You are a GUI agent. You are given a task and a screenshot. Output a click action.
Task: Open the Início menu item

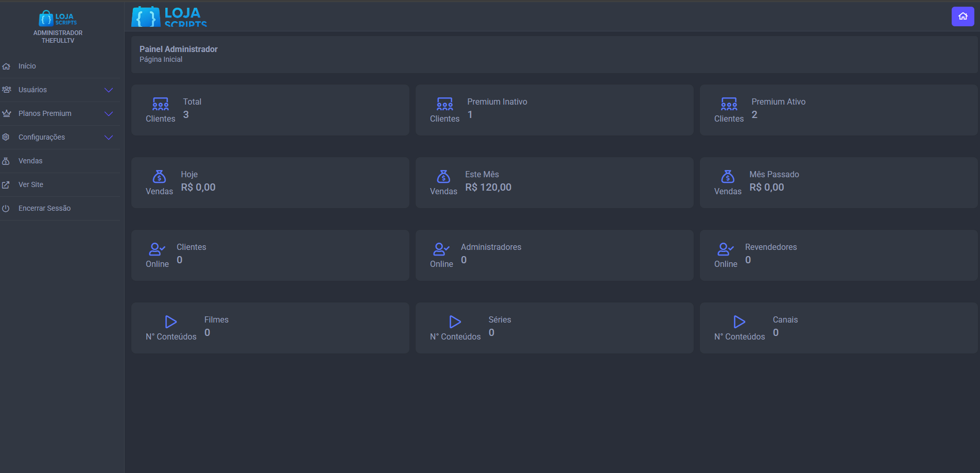coord(27,66)
